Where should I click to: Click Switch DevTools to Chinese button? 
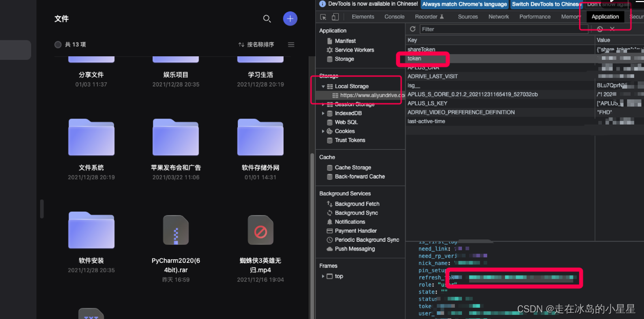coord(545,4)
